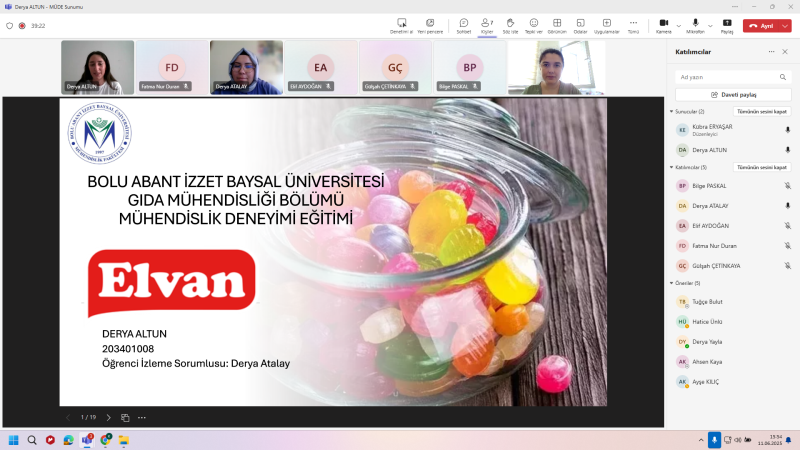Screen dimensions: 800x450
Task: Click the shield security icon
Action: 9,26
